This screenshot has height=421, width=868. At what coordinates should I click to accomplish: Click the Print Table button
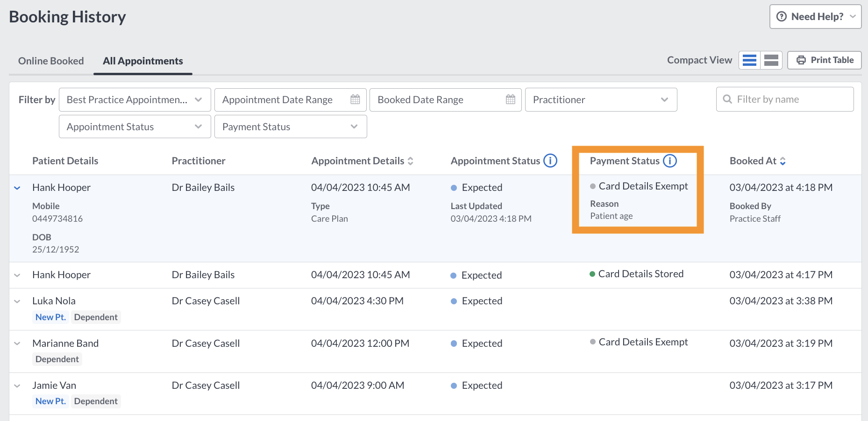click(825, 60)
